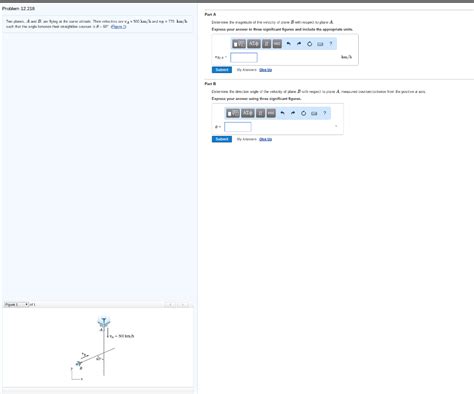Show keyboard shortcuts in Part A toolbar

(320, 44)
